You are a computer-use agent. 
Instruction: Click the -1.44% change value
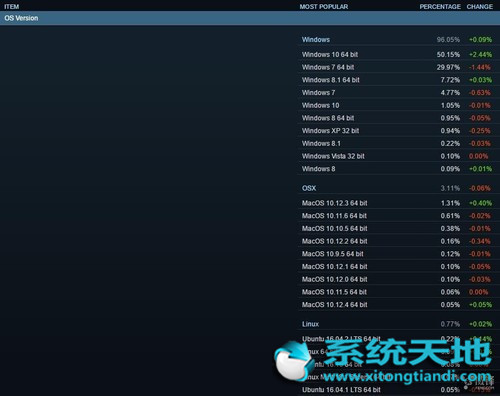tap(480, 67)
